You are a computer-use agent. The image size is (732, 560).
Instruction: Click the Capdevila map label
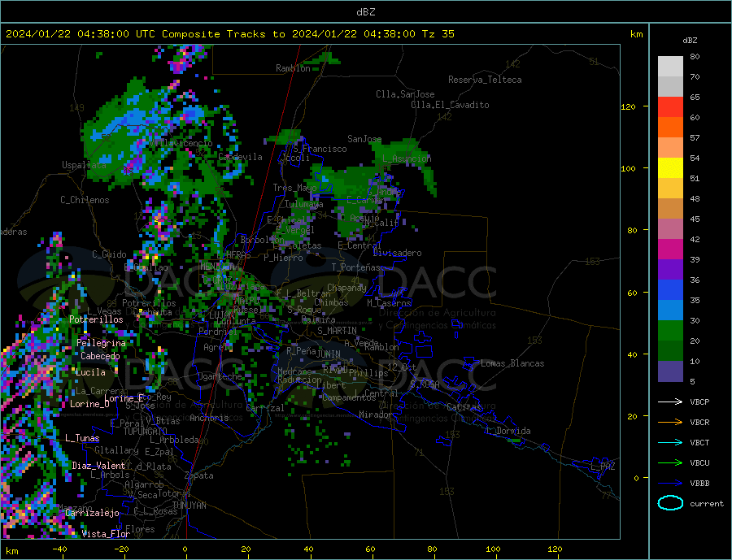point(241,157)
